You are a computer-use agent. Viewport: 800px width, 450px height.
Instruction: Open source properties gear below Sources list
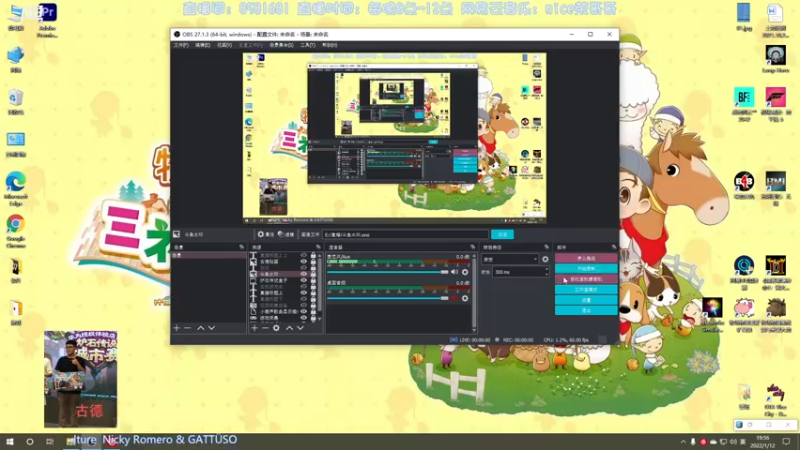coord(276,328)
